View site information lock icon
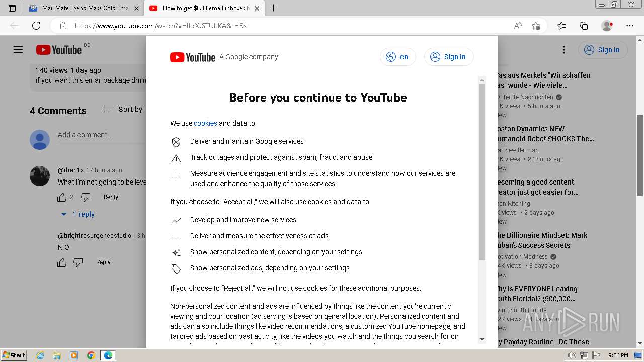The image size is (644, 362). coord(63,26)
